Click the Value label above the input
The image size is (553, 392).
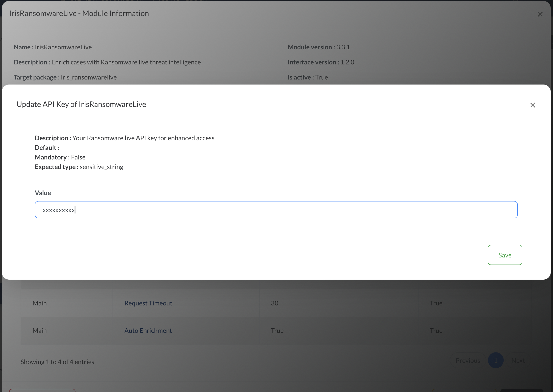43,193
